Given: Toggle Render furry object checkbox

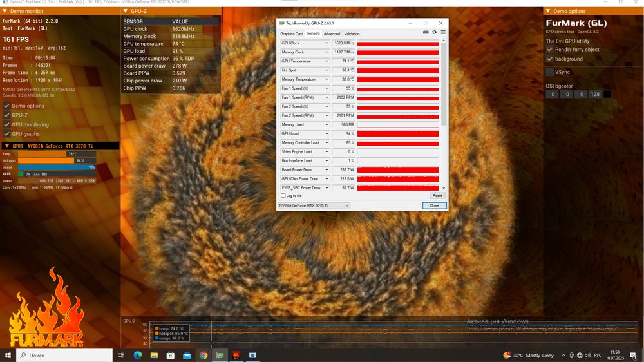Looking at the screenshot, I should [549, 50].
